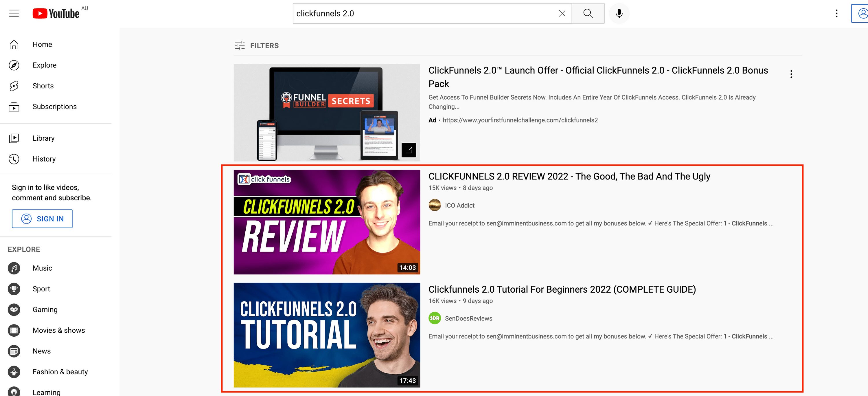The height and width of the screenshot is (396, 868).
Task: Start voice search with the microphone
Action: [619, 14]
